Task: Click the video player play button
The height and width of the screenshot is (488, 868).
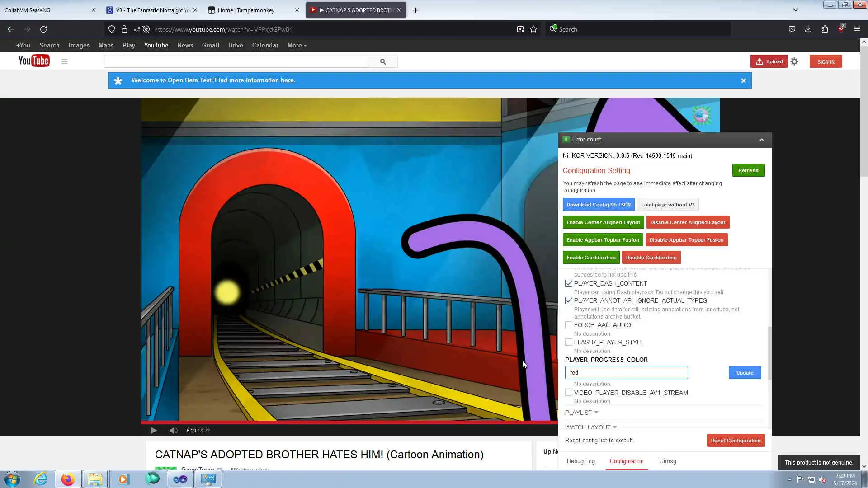Action: (x=154, y=431)
